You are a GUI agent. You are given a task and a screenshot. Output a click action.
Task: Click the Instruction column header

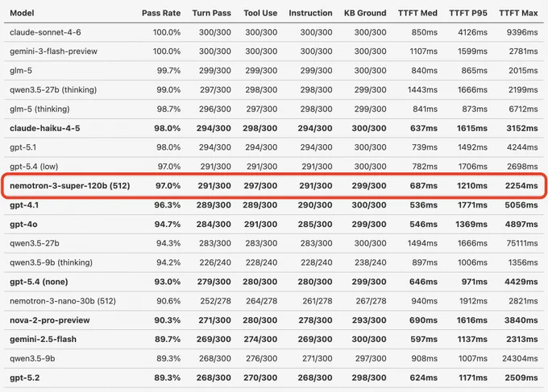[x=310, y=13]
